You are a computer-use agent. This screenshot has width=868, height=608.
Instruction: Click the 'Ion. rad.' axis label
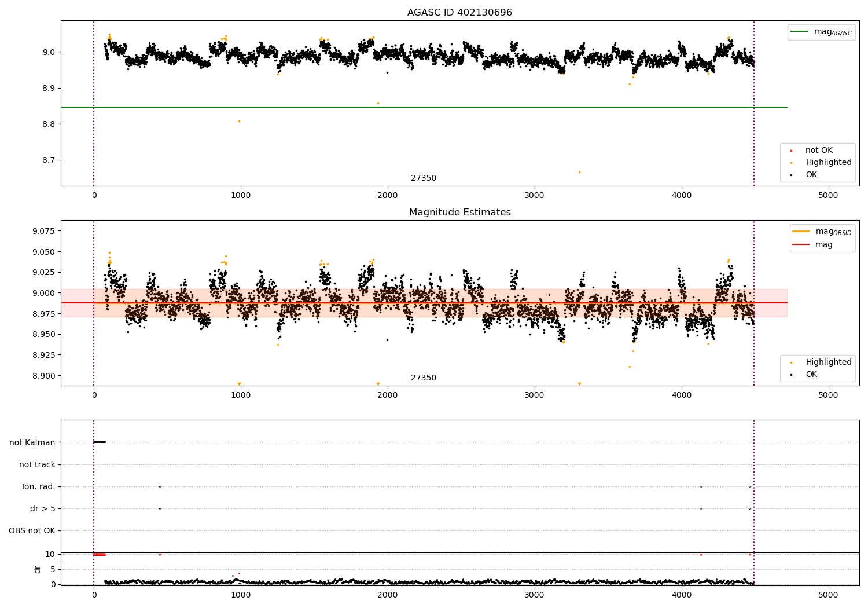click(x=39, y=486)
